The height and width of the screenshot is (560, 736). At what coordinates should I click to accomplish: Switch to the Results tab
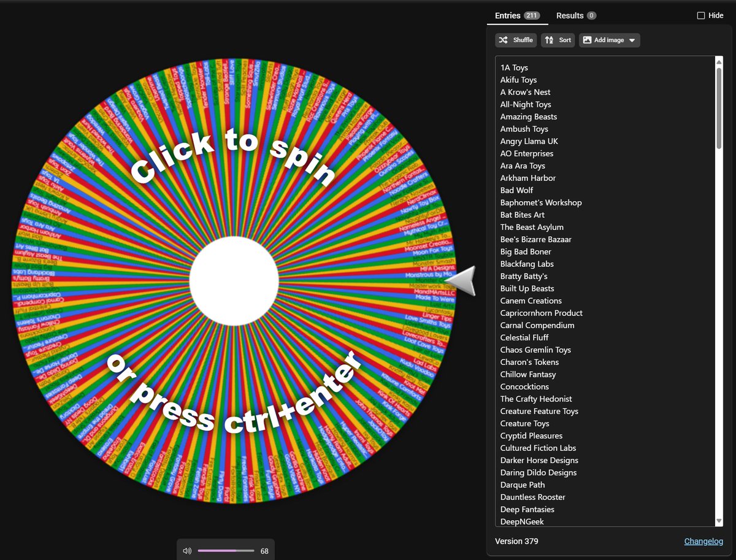tap(569, 15)
